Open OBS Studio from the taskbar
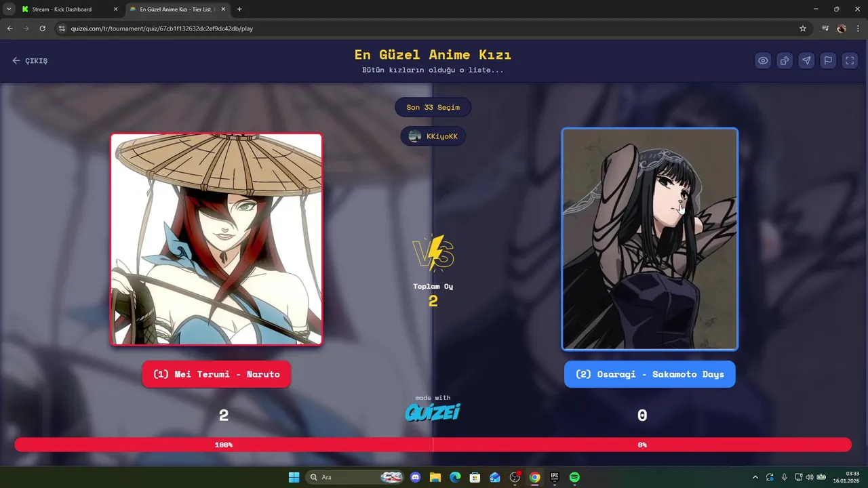Screen dimensions: 868x488 (x=515, y=477)
